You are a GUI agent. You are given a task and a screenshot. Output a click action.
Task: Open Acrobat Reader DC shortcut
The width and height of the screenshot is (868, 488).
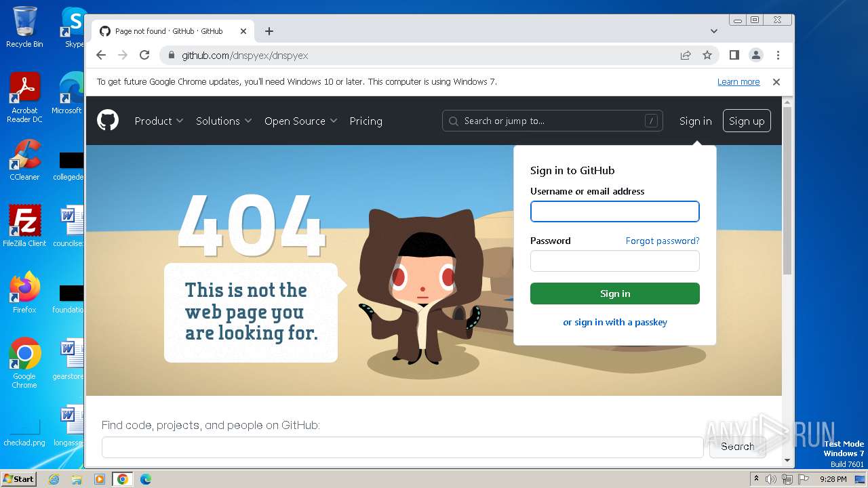pos(24,98)
